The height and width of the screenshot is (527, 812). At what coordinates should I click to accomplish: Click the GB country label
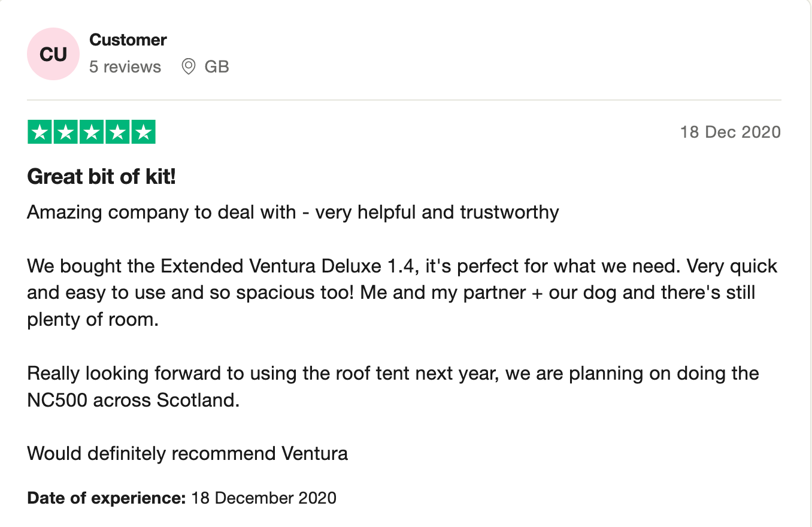(x=217, y=66)
